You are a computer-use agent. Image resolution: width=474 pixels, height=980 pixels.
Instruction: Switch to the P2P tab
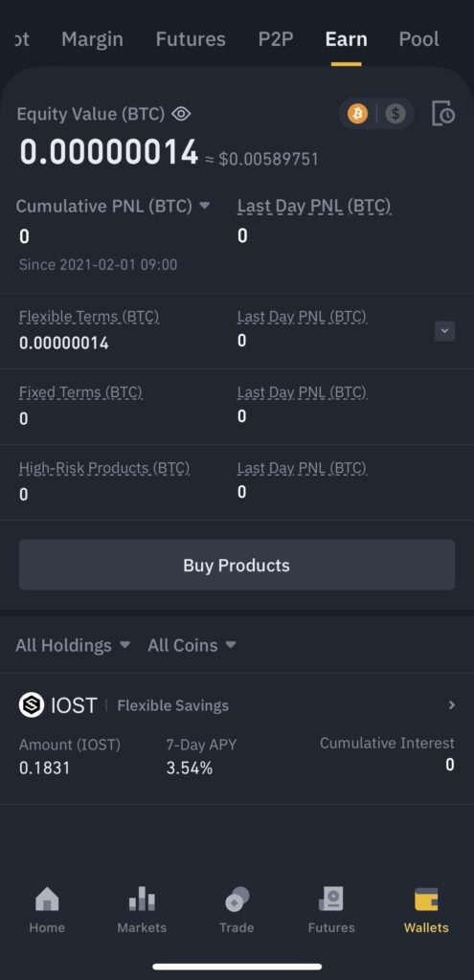click(276, 39)
